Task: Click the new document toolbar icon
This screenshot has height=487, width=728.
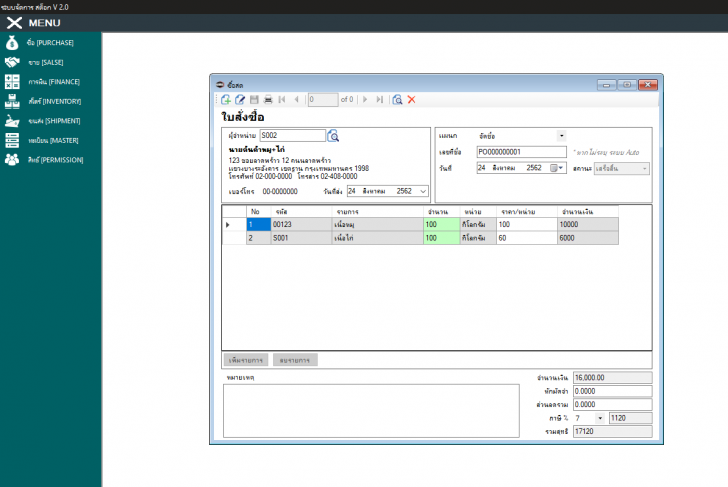Action: [x=226, y=100]
